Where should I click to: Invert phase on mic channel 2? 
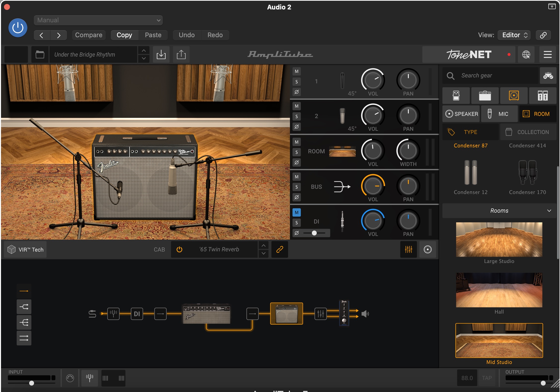(x=296, y=127)
